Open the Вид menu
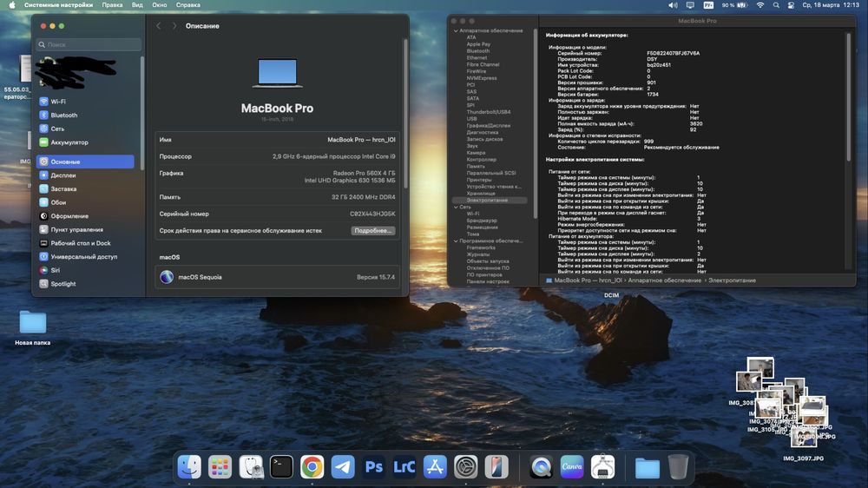The height and width of the screenshot is (488, 868). [x=137, y=5]
